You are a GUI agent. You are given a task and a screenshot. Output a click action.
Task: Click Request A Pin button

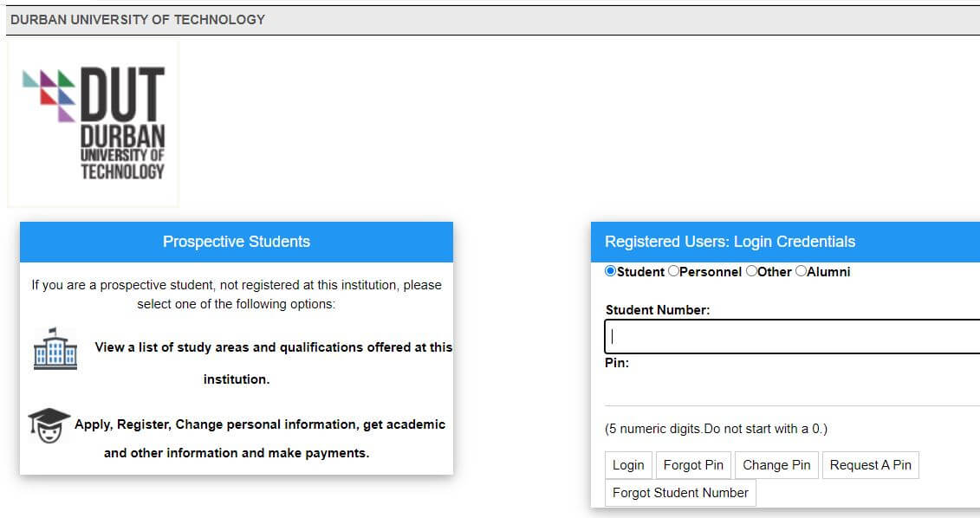(871, 465)
